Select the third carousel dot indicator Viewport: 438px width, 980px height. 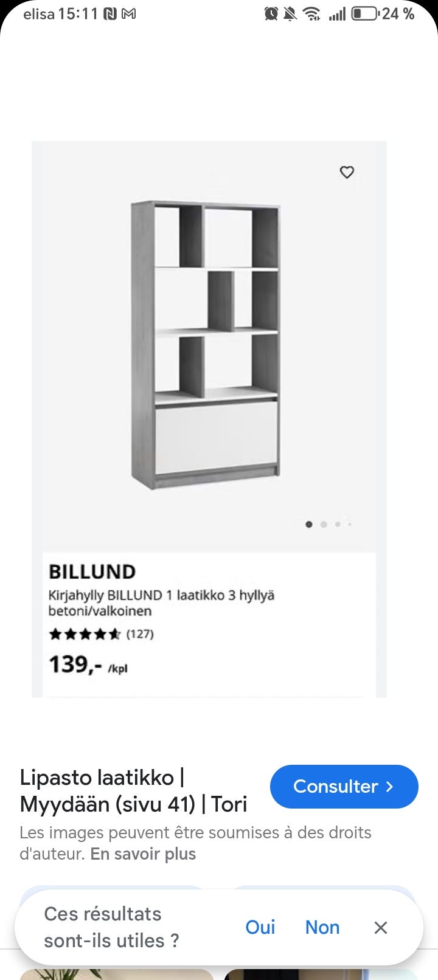(x=338, y=525)
